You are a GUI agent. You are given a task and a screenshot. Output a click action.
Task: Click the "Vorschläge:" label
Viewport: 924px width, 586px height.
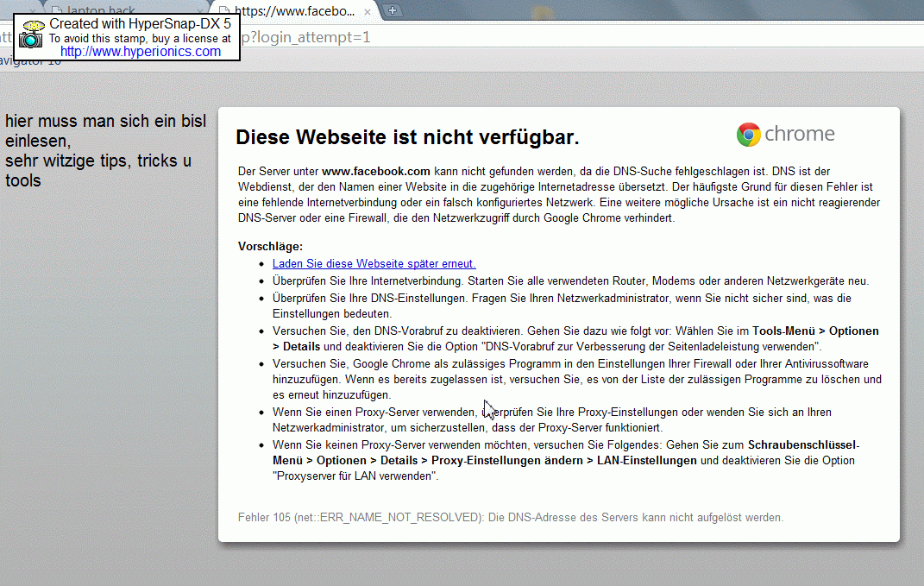click(x=271, y=247)
